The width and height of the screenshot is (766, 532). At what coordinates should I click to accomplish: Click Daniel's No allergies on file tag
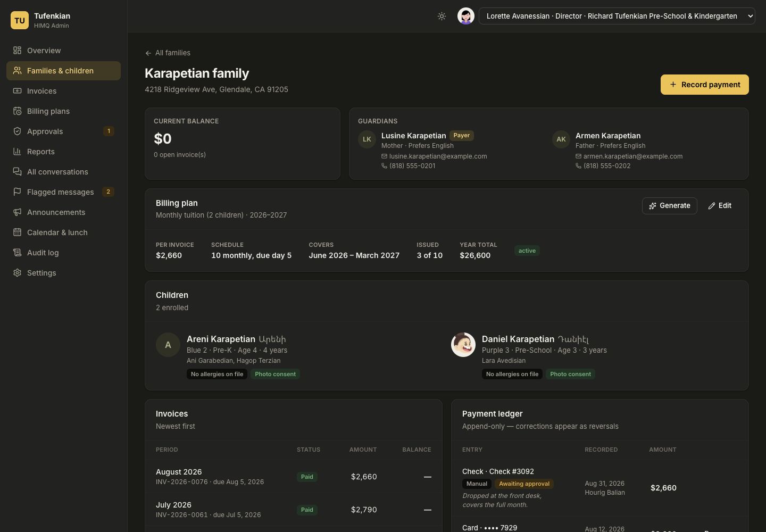pos(512,374)
